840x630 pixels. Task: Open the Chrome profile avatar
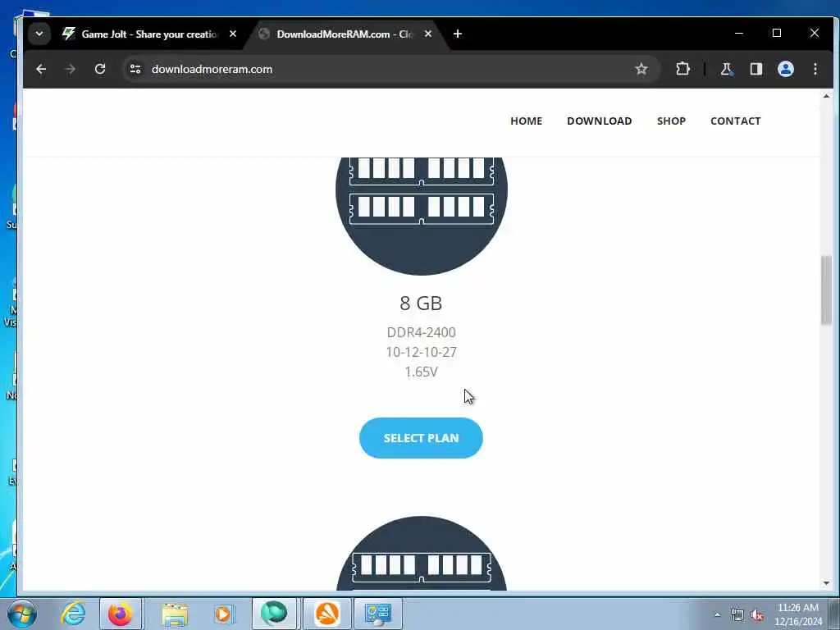click(785, 69)
